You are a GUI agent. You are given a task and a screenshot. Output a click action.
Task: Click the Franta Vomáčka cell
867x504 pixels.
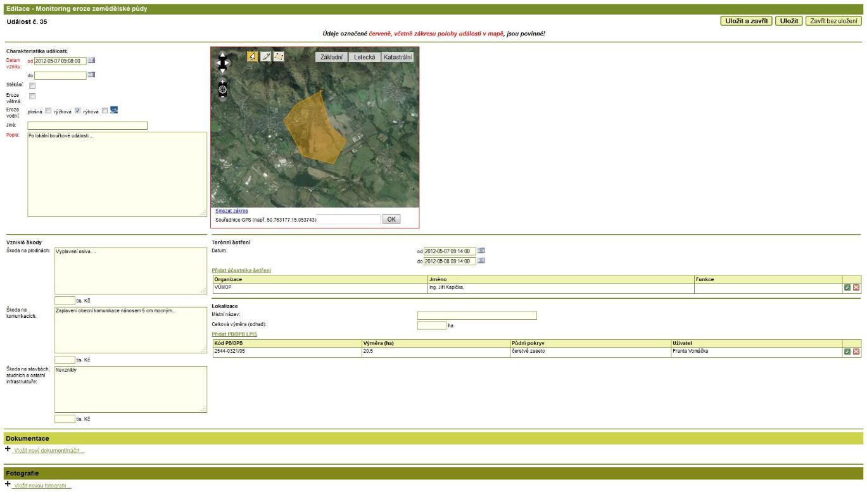(757, 351)
